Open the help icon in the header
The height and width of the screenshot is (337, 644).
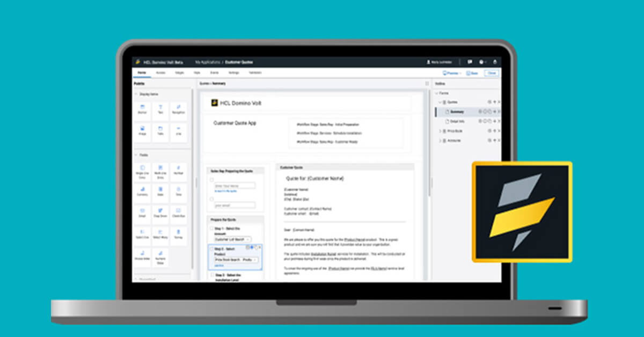point(481,62)
